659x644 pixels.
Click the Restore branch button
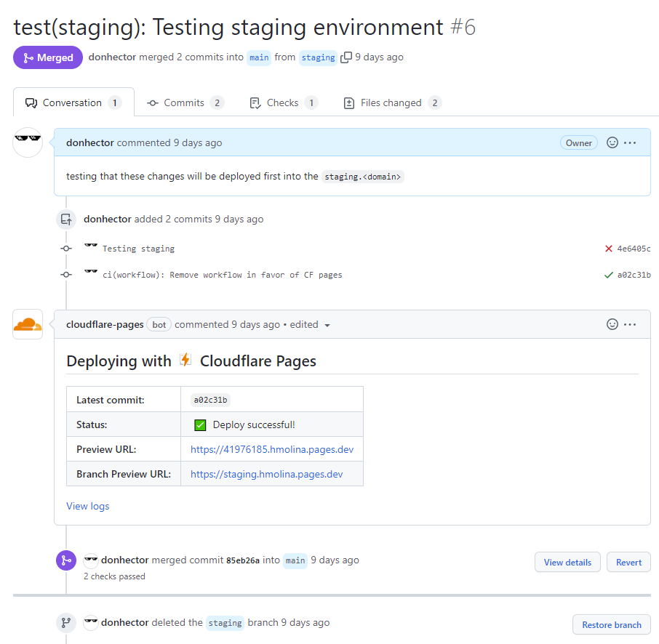(x=611, y=624)
